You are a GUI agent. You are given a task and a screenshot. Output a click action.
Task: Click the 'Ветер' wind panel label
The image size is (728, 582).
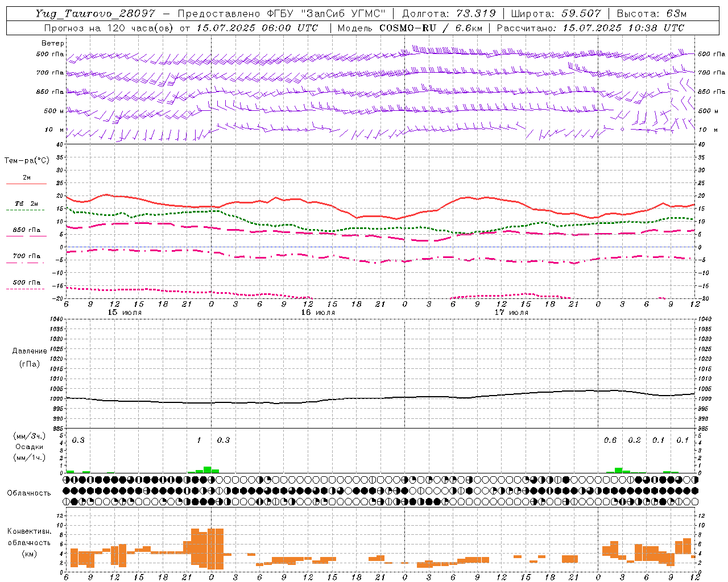click(53, 43)
